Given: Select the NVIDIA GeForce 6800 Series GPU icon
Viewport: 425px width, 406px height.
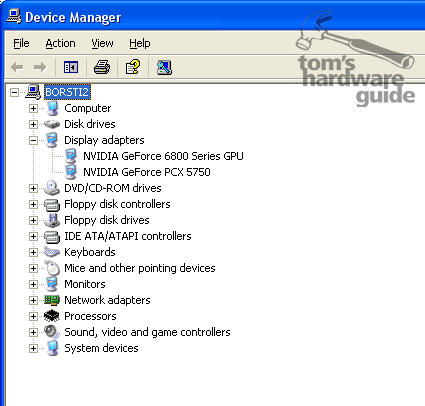Looking at the screenshot, I should click(x=71, y=156).
